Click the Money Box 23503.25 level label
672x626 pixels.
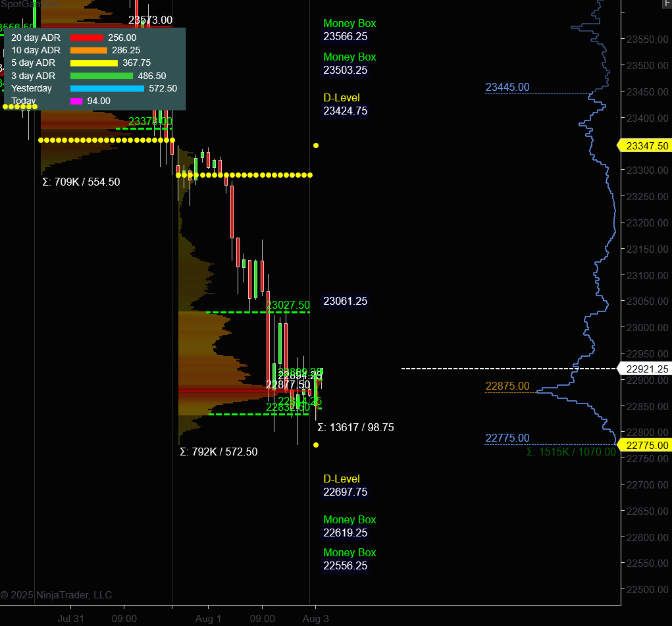click(x=349, y=64)
